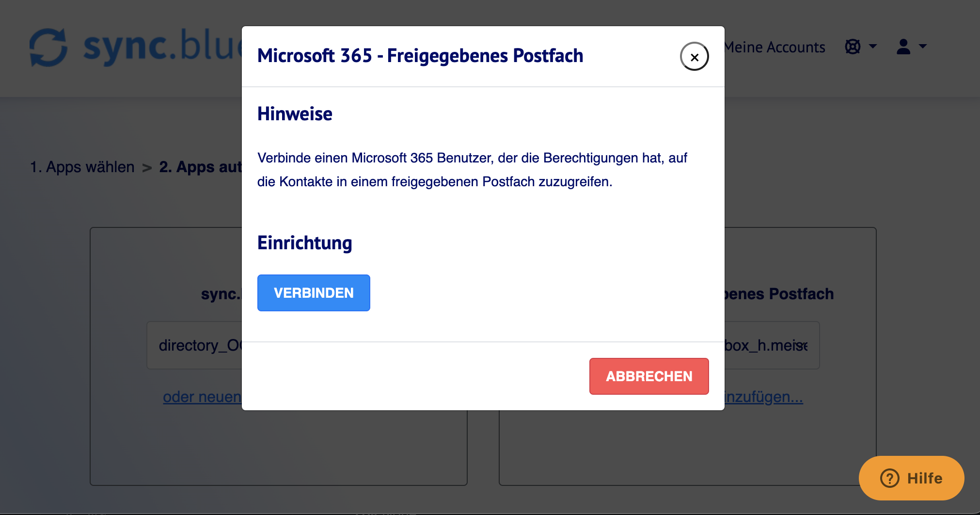Screen dimensions: 980x515
Task: Expand the support menu dropdown arrow
Action: [873, 47]
